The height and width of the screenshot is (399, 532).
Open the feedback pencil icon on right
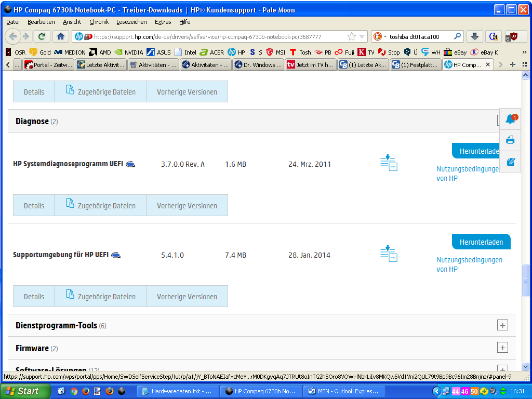(511, 162)
